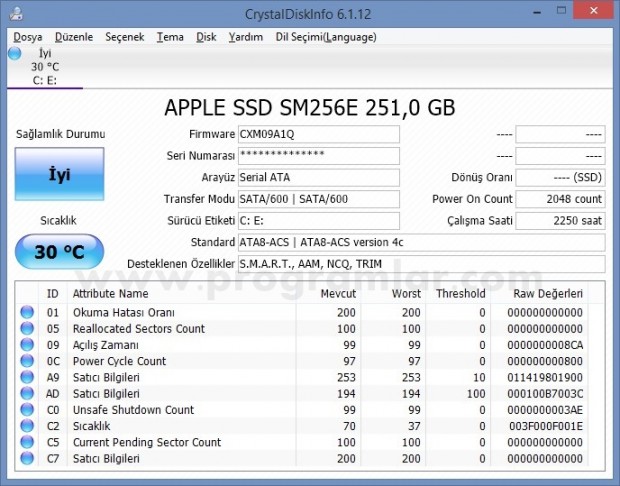This screenshot has height=486, width=620.
Task: Click status orb for Okuma Hatası Oranı row
Action: (x=27, y=312)
